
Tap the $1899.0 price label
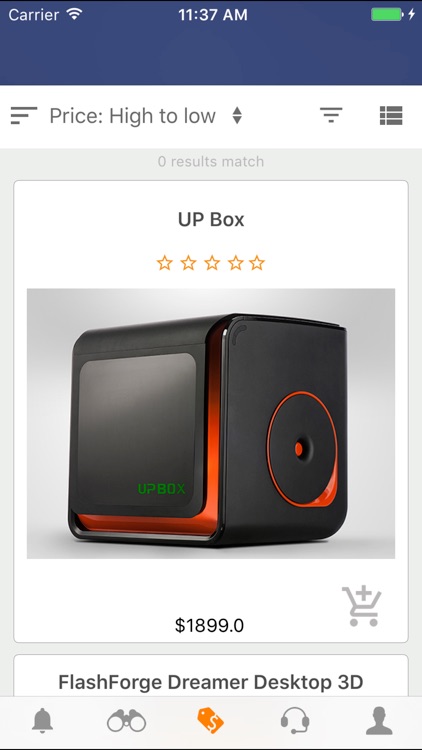210,625
